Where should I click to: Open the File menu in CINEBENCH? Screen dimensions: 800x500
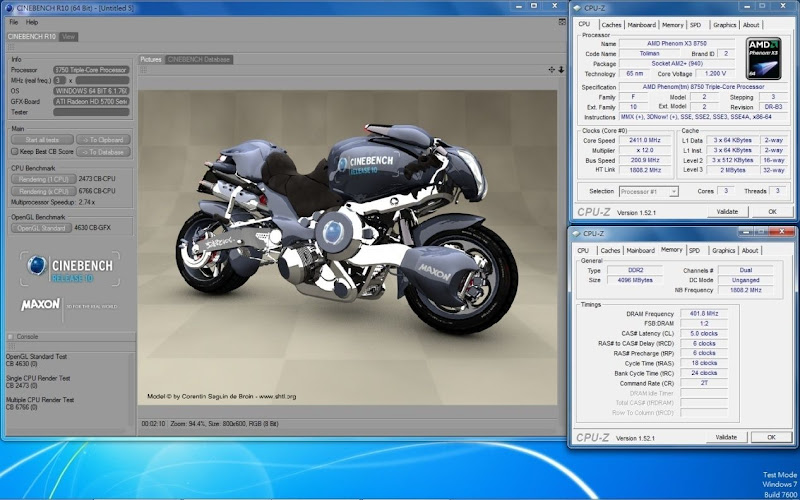tap(14, 22)
